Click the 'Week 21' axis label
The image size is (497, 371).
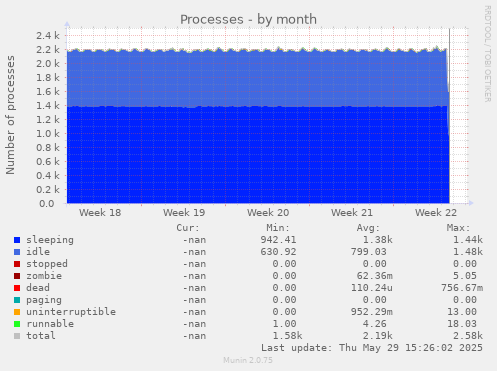point(352,213)
